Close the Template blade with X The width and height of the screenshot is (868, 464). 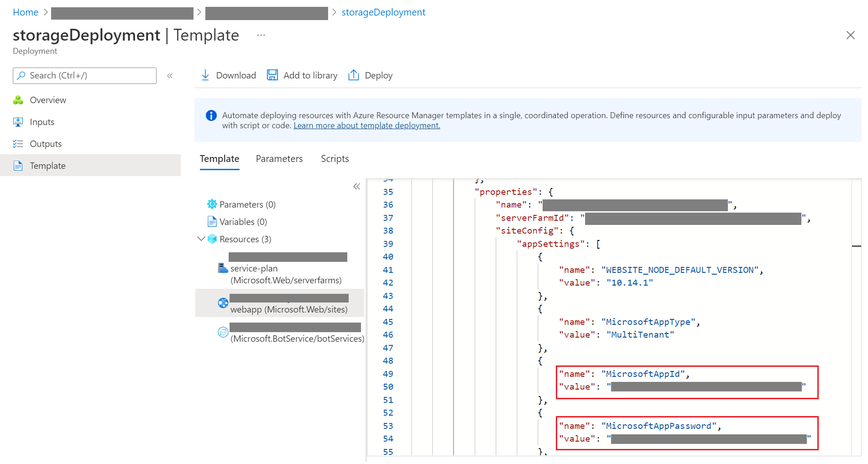[x=851, y=35]
